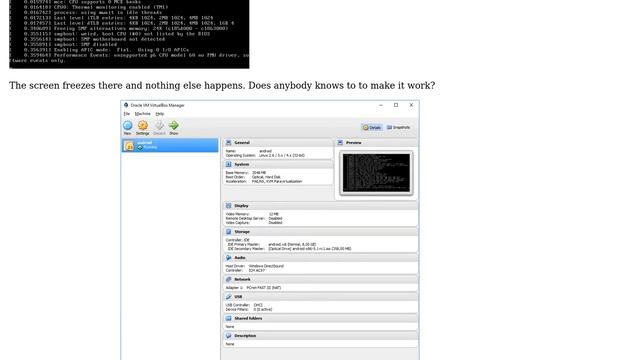Click the android VM's OS icon in list

[129, 145]
